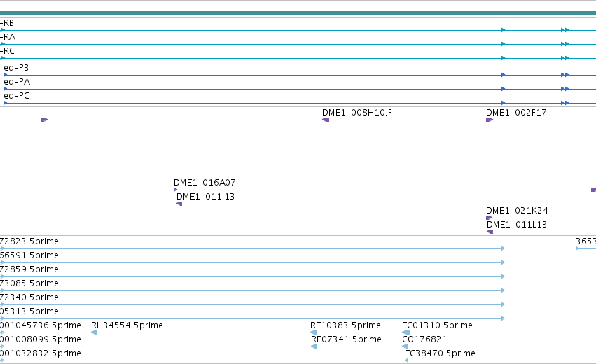Select the RE10383.5prime arrow marker
Image resolution: width=596 pixels, height=364 pixels.
[x=314, y=332]
